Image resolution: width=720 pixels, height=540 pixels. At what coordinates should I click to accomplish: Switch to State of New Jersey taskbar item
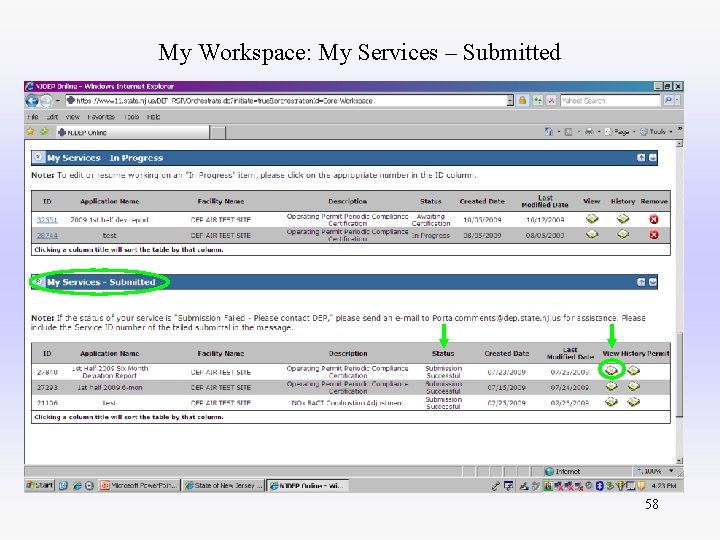[224, 485]
